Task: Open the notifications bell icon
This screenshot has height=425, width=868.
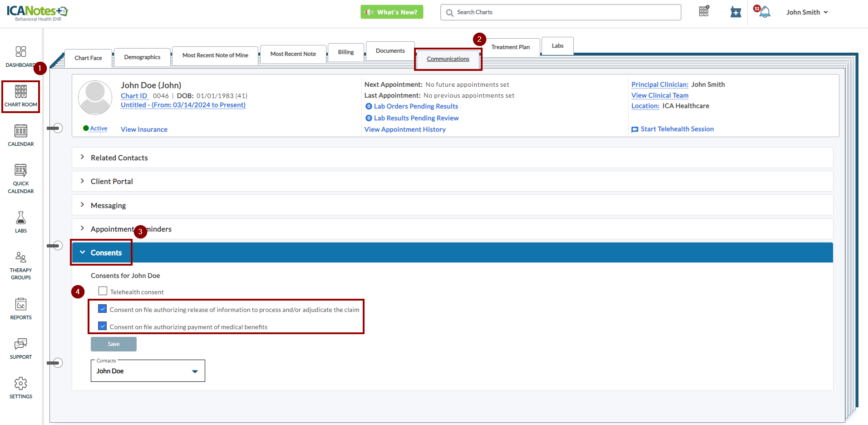Action: pyautogui.click(x=765, y=12)
